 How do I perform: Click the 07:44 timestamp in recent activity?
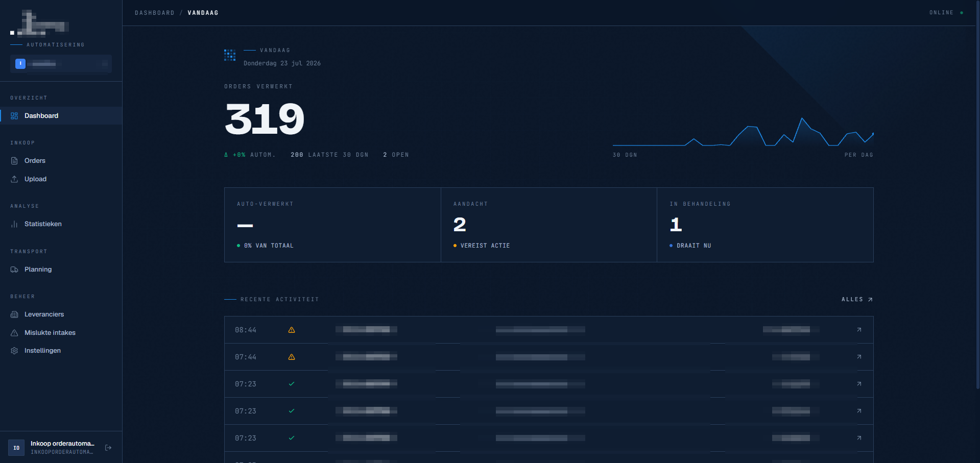coord(246,357)
